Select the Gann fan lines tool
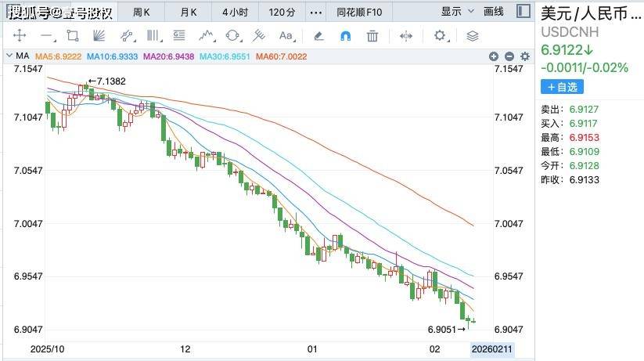The width and height of the screenshot is (644, 361). (99, 36)
